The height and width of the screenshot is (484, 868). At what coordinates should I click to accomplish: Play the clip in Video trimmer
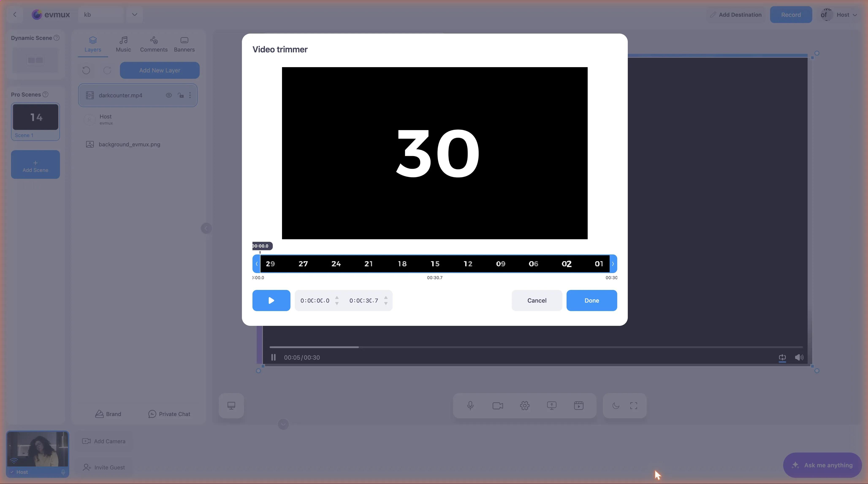click(271, 300)
